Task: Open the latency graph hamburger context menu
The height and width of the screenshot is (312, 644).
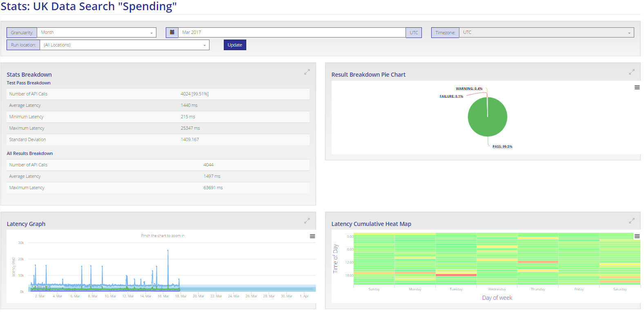Action: pos(312,236)
